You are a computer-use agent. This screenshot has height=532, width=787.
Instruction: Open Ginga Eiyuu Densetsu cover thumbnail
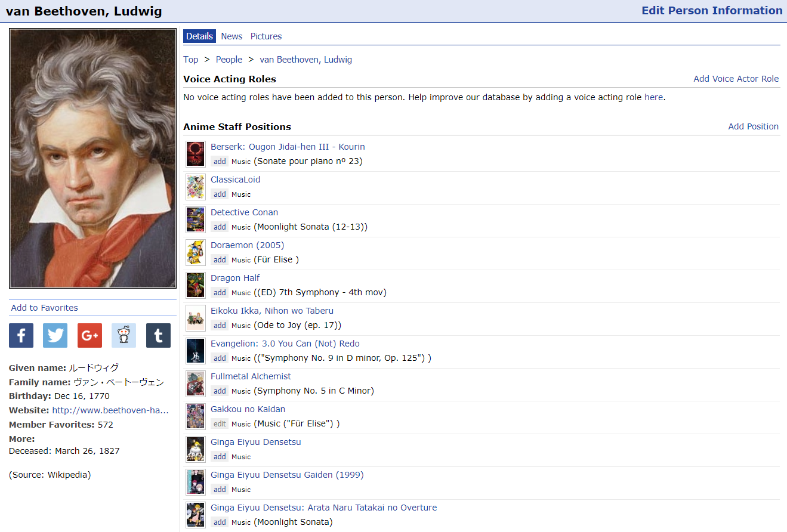195,449
